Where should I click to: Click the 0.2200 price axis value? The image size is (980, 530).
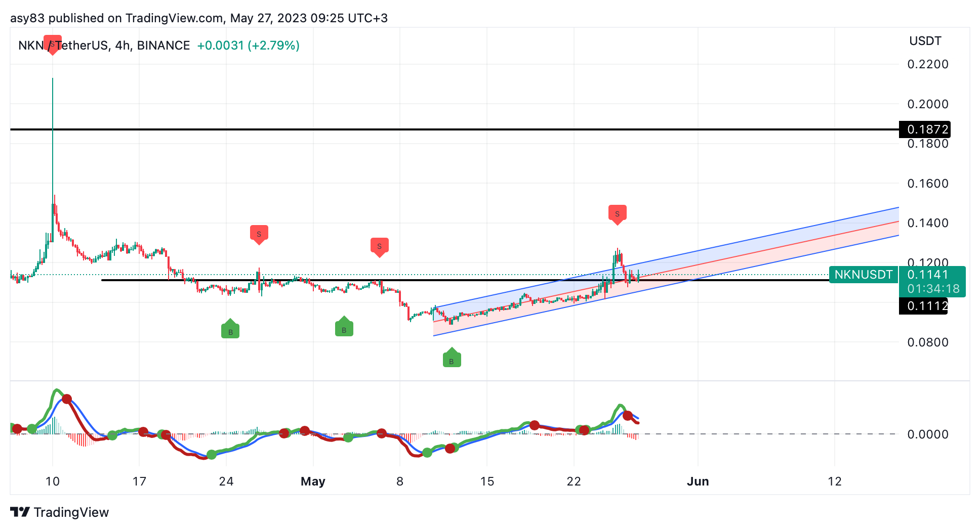pyautogui.click(x=928, y=64)
